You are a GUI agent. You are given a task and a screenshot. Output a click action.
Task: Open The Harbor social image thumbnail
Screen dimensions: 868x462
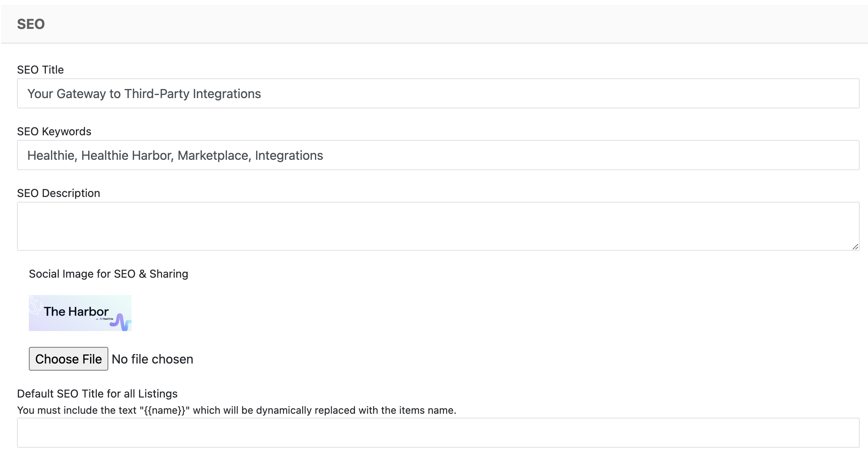80,313
